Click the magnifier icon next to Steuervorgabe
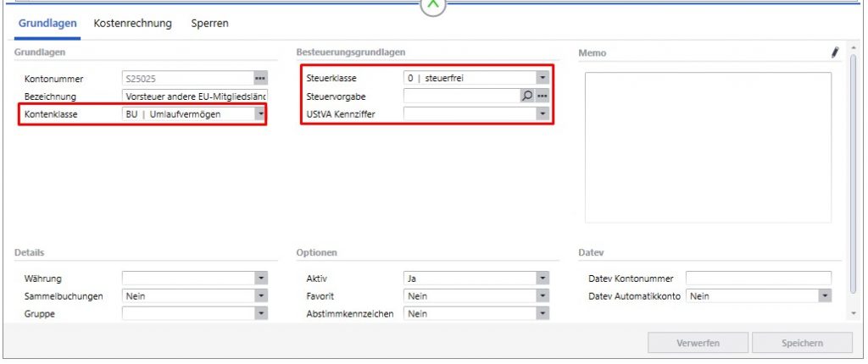 click(527, 96)
